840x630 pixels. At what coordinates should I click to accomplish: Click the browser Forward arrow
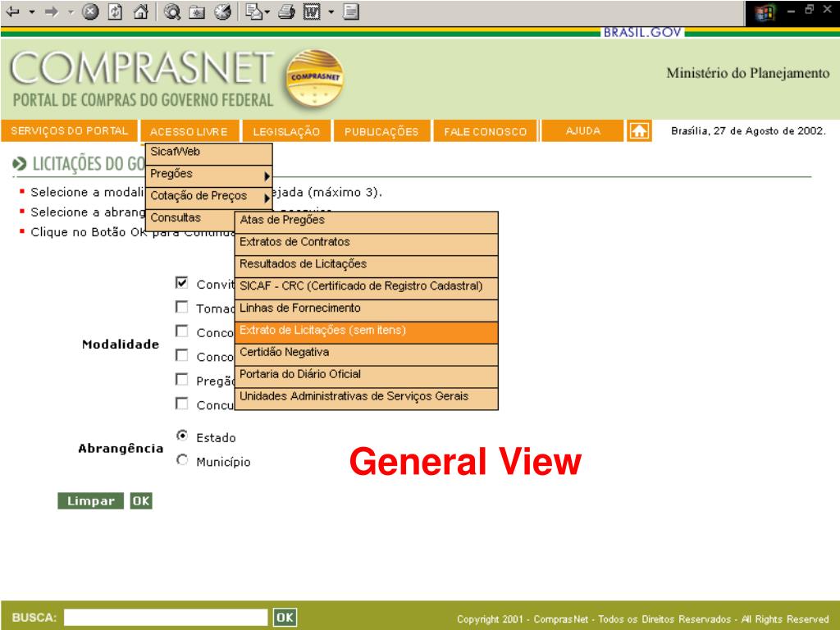click(52, 11)
